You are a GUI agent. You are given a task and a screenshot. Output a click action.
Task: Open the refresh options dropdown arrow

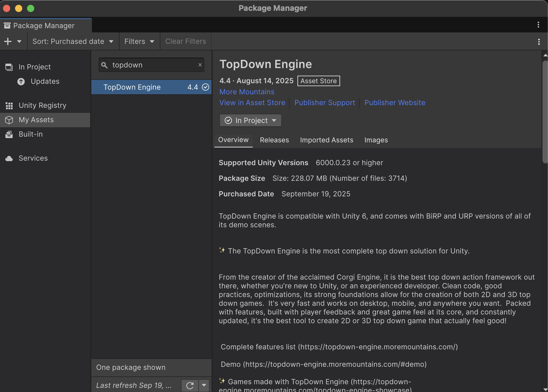point(204,385)
